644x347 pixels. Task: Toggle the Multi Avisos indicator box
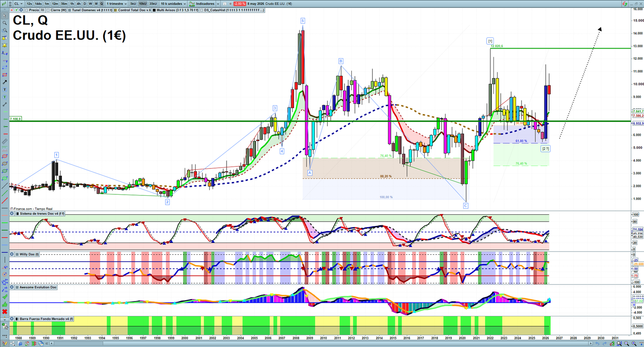154,10
